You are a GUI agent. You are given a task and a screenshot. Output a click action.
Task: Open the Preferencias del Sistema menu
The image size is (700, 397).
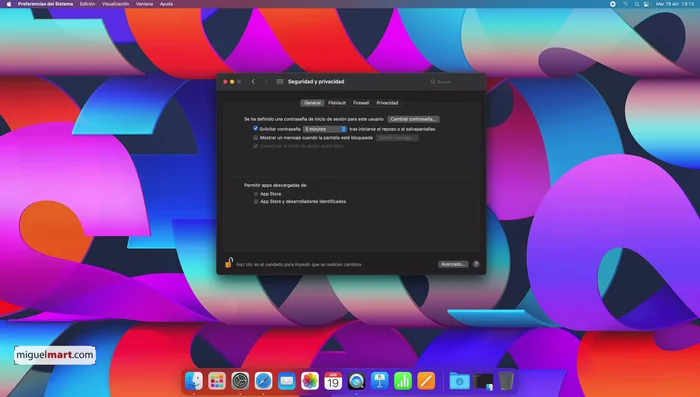(x=46, y=4)
